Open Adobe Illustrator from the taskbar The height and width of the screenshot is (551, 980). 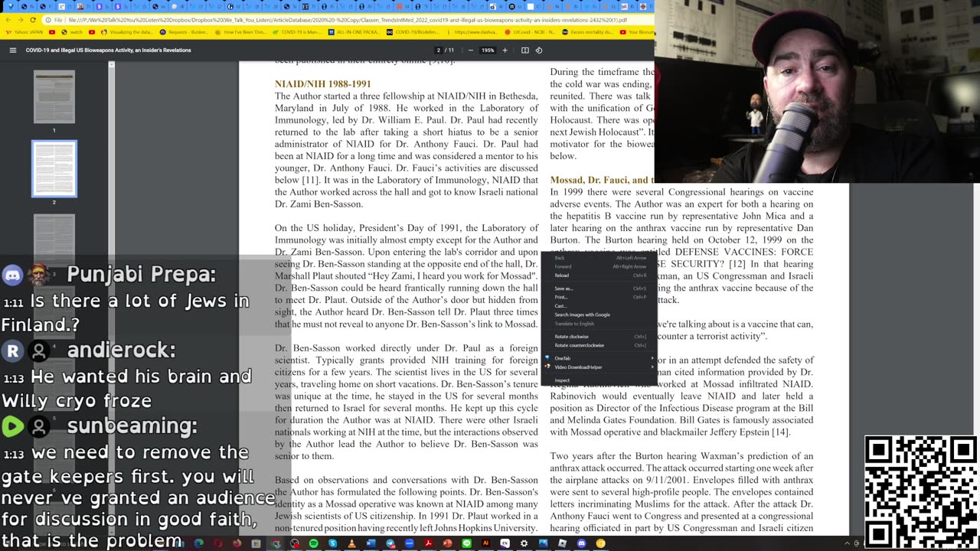point(486,543)
